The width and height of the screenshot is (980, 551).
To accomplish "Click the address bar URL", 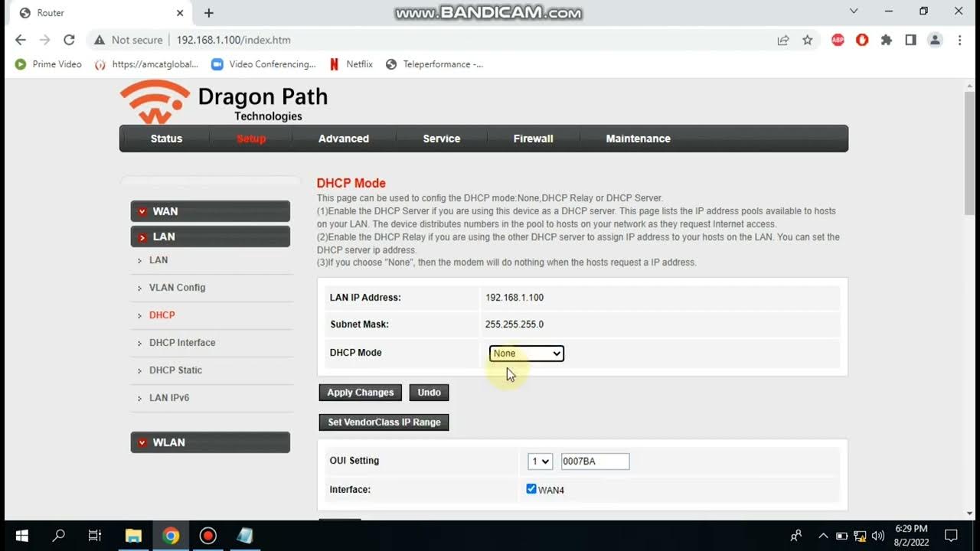I will (234, 40).
